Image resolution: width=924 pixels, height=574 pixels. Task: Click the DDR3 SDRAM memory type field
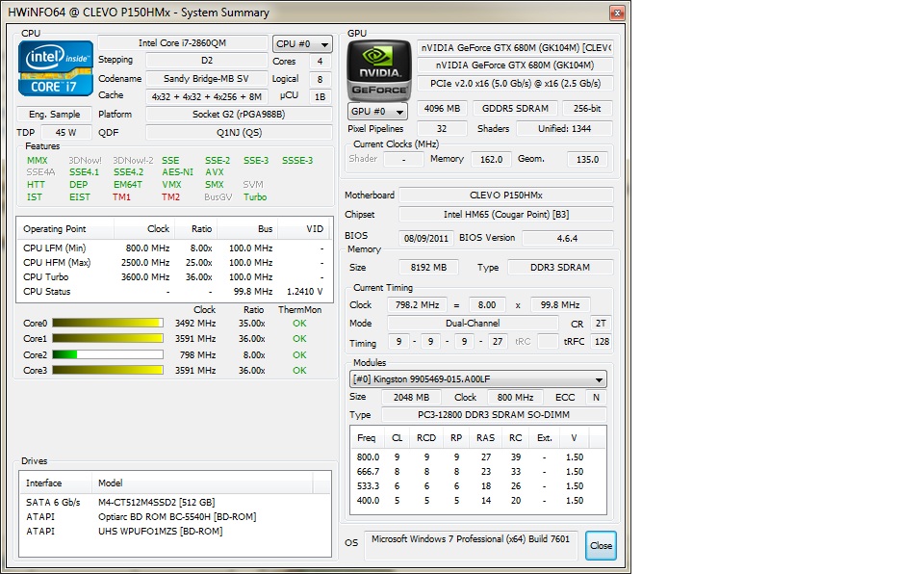pyautogui.click(x=560, y=267)
